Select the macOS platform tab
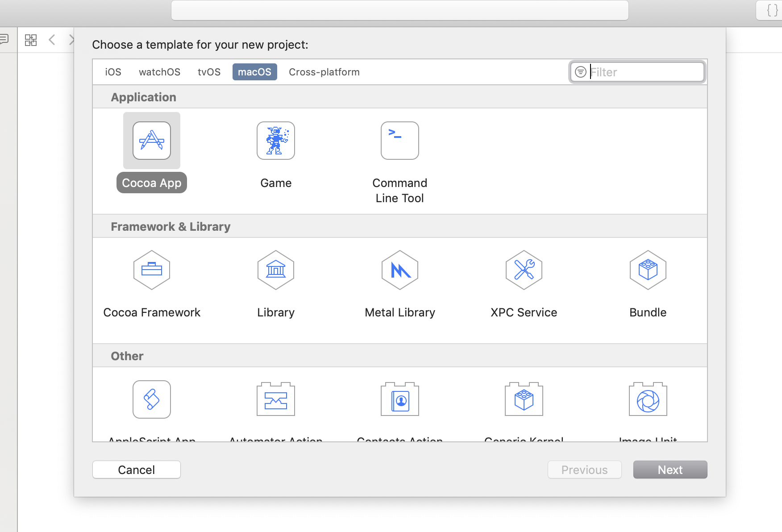This screenshot has height=532, width=782. (255, 72)
